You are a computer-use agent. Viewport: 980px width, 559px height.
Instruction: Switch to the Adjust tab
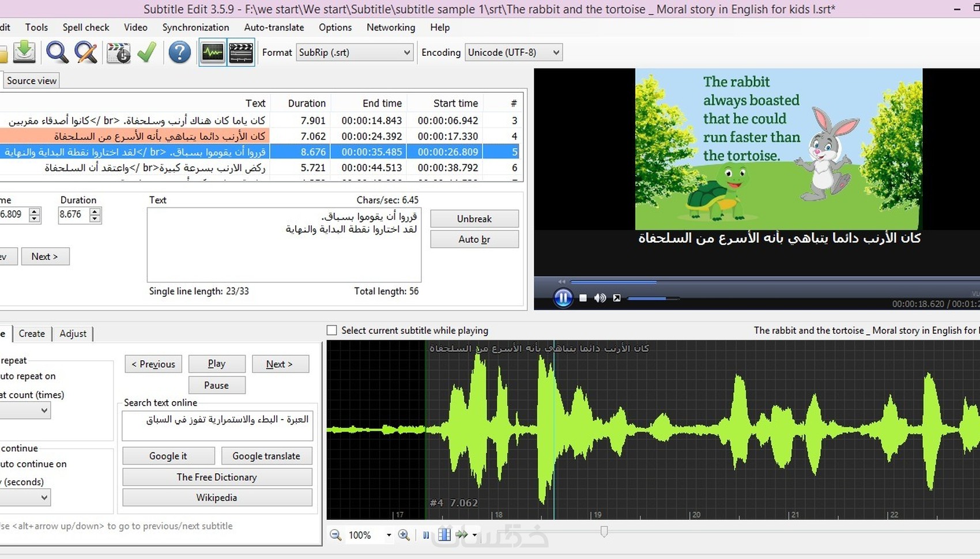click(x=73, y=334)
